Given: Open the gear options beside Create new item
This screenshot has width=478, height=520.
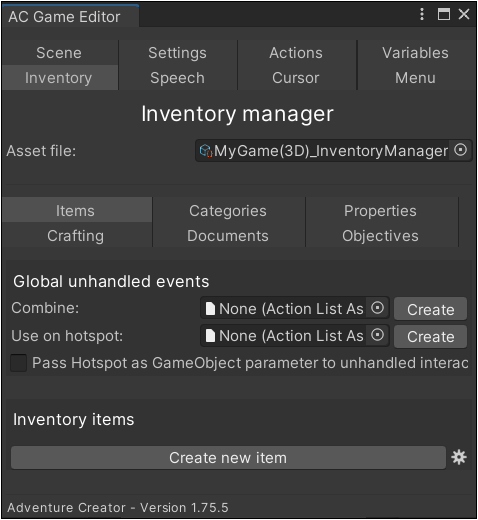Looking at the screenshot, I should [x=459, y=457].
